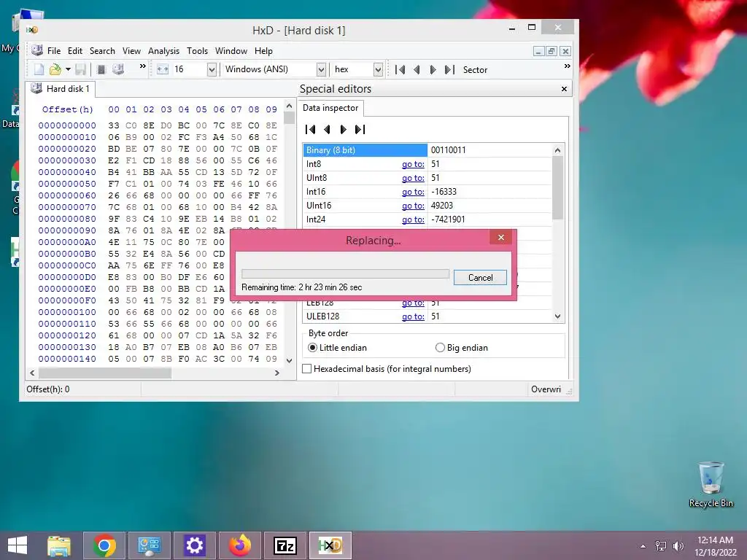The image size is (747, 560).
Task: Close the Special editors panel
Action: point(564,89)
